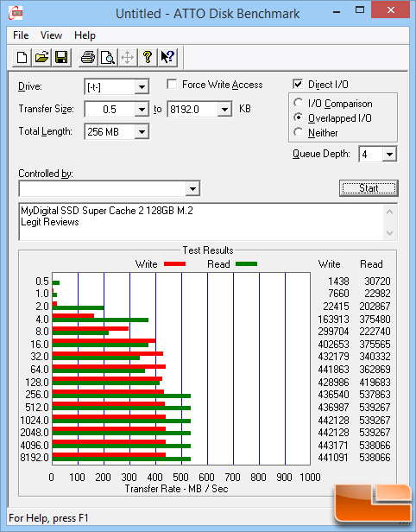Click the red Write legend swatch

[x=174, y=264]
